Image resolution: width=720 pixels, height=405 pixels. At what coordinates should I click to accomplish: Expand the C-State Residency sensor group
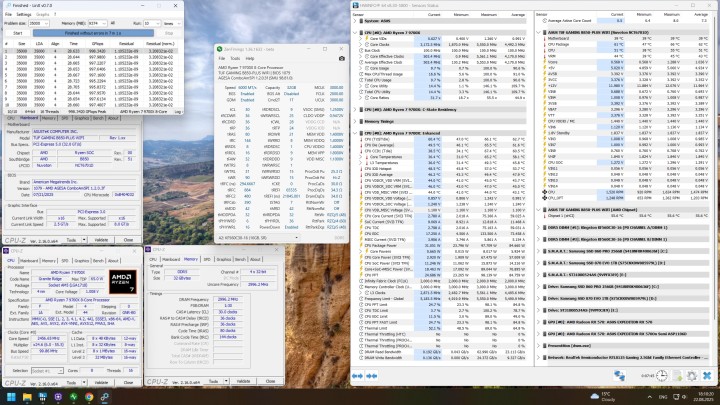(355, 109)
